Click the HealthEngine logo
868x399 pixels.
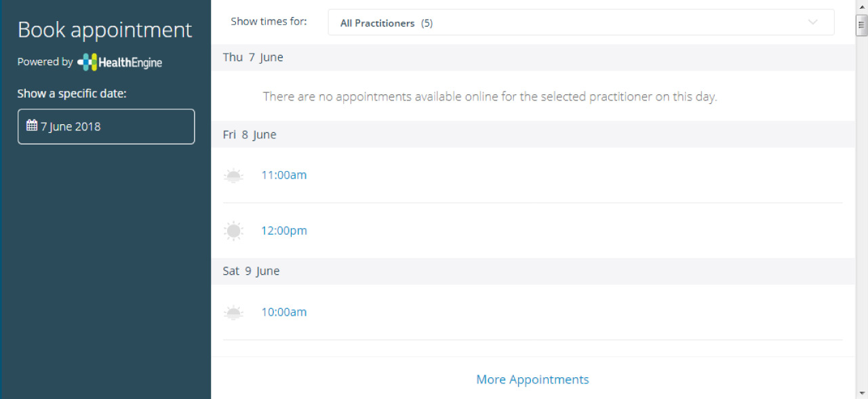click(119, 62)
